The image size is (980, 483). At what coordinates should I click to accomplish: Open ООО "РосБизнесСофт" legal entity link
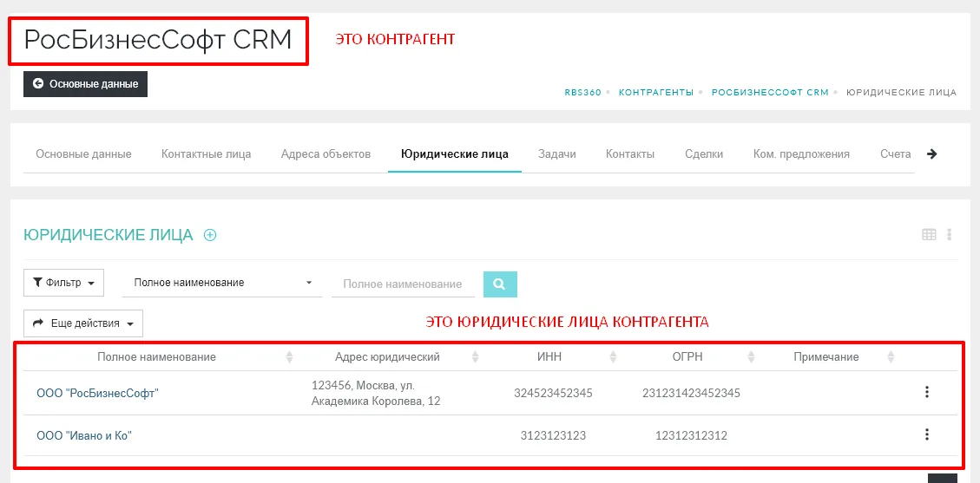tap(97, 393)
